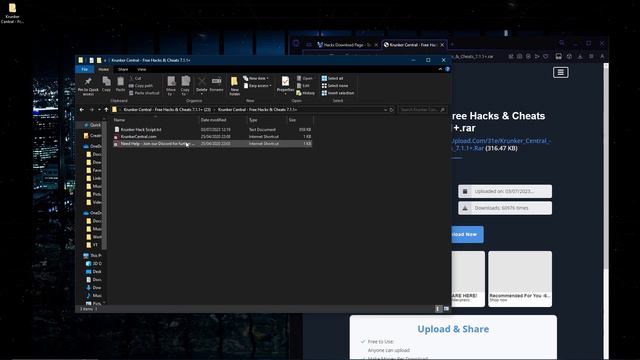Click the Uploaded on date field
The height and width of the screenshot is (360, 640).
[505, 191]
